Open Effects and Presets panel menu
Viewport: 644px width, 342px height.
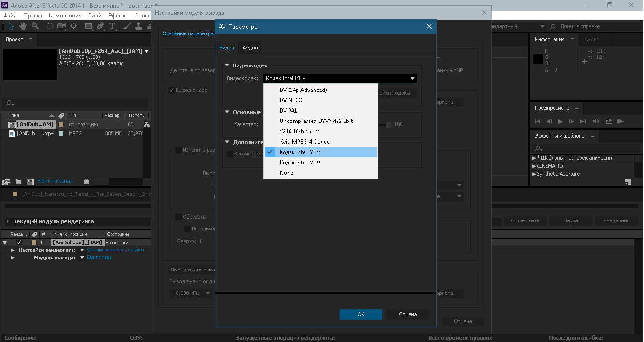click(593, 136)
